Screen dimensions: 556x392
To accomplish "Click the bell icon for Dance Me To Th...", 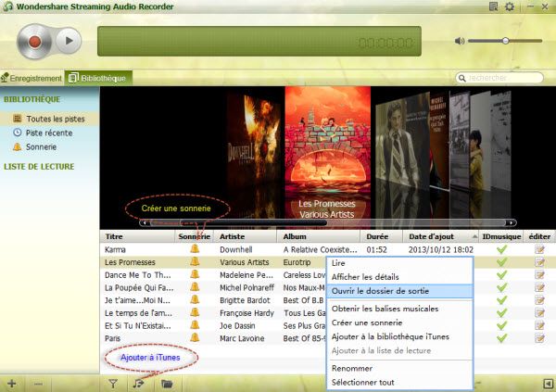I will pyautogui.click(x=195, y=274).
